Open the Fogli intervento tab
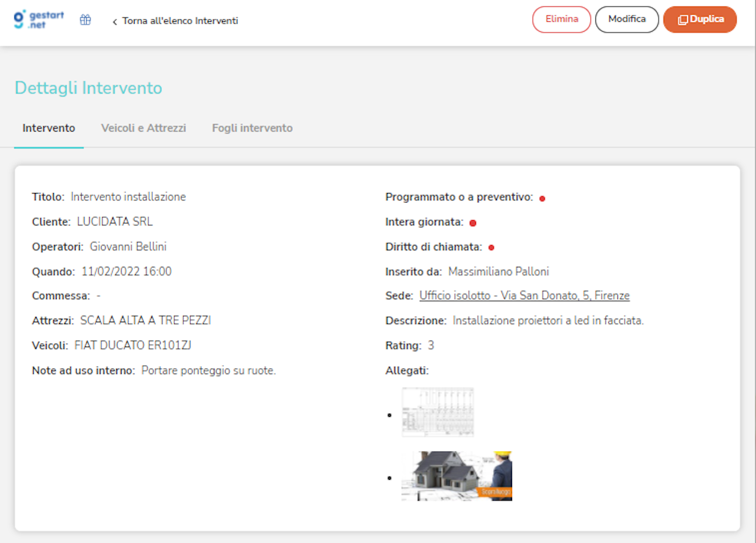Screen dimensions: 756x543 coord(252,128)
